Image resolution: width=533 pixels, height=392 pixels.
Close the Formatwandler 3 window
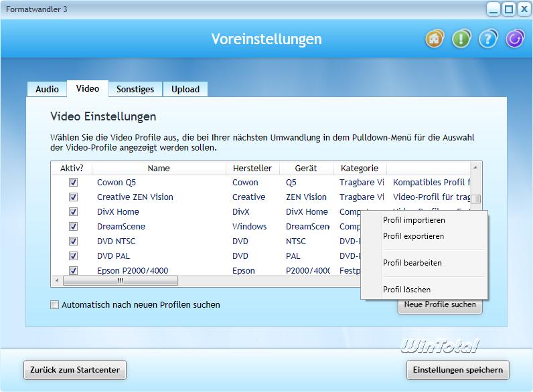(x=524, y=9)
